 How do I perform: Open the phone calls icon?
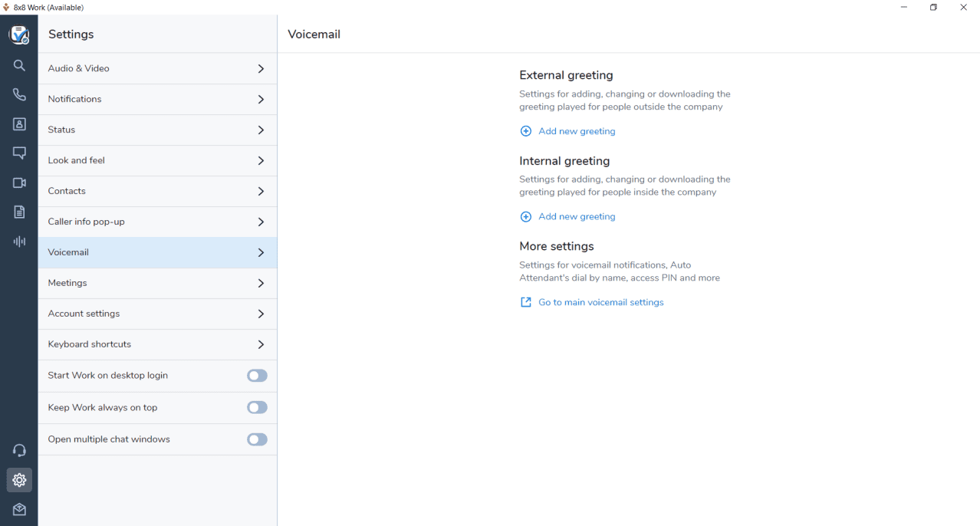tap(19, 95)
